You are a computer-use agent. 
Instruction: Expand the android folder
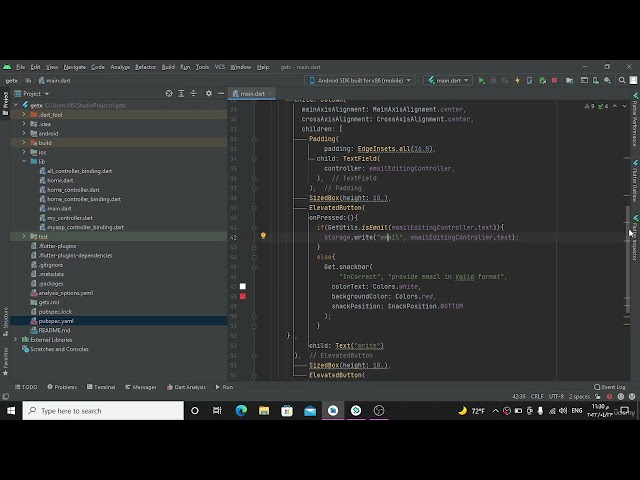pyautogui.click(x=25, y=133)
